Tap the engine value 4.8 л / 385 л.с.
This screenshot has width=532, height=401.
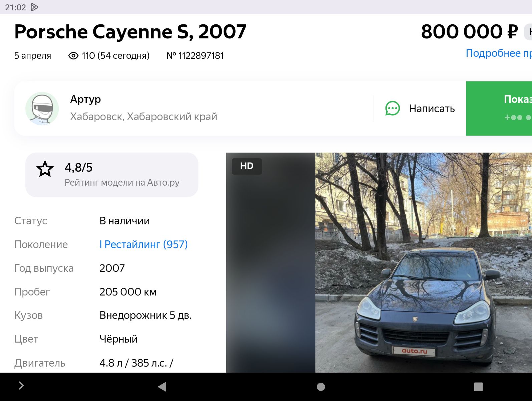coord(136,363)
